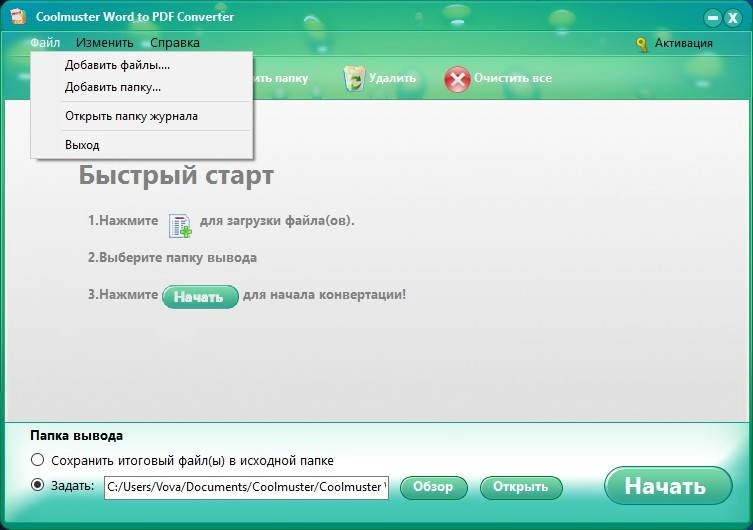The image size is (753, 530).
Task: Open the Файл menu
Action: click(x=45, y=43)
